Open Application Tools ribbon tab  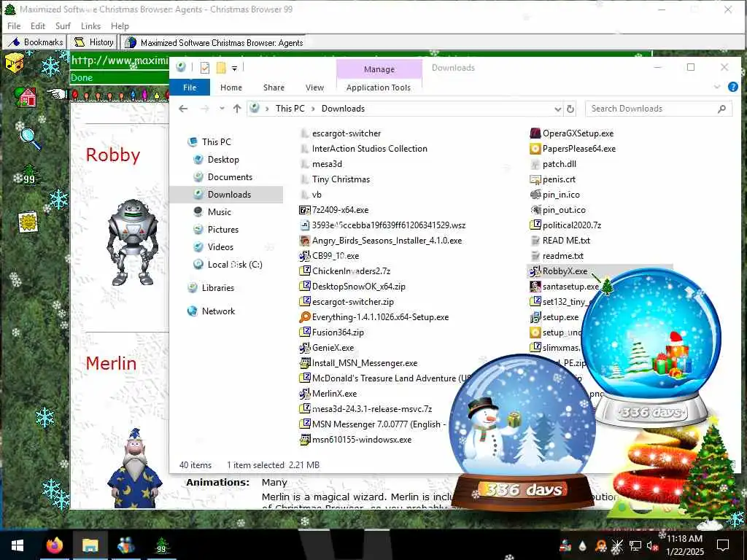pyautogui.click(x=379, y=87)
